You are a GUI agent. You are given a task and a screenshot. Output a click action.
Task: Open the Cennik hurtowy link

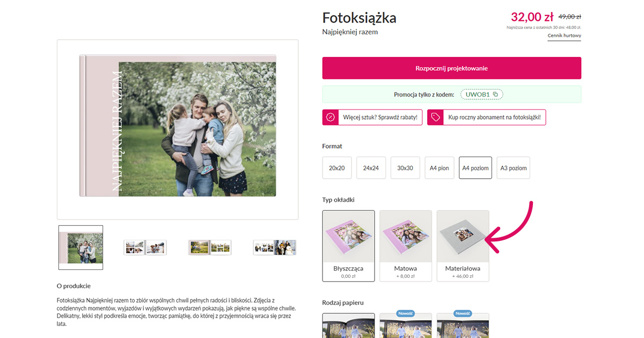tap(564, 36)
